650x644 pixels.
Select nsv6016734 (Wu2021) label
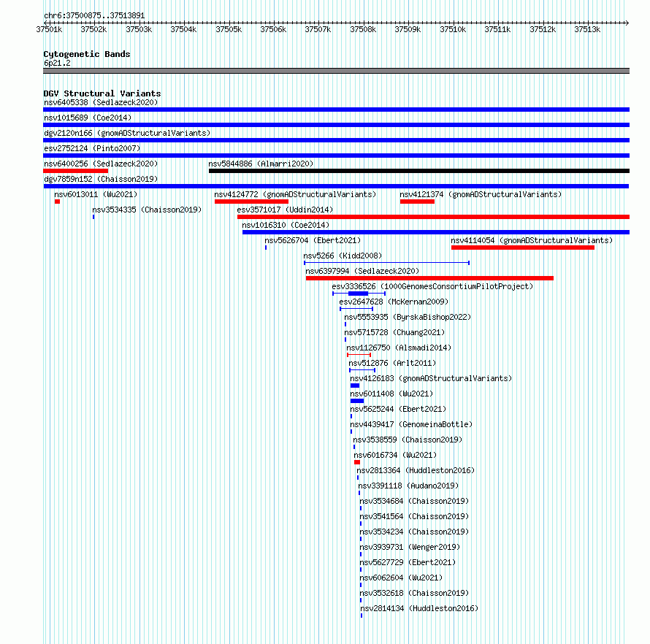click(x=395, y=455)
